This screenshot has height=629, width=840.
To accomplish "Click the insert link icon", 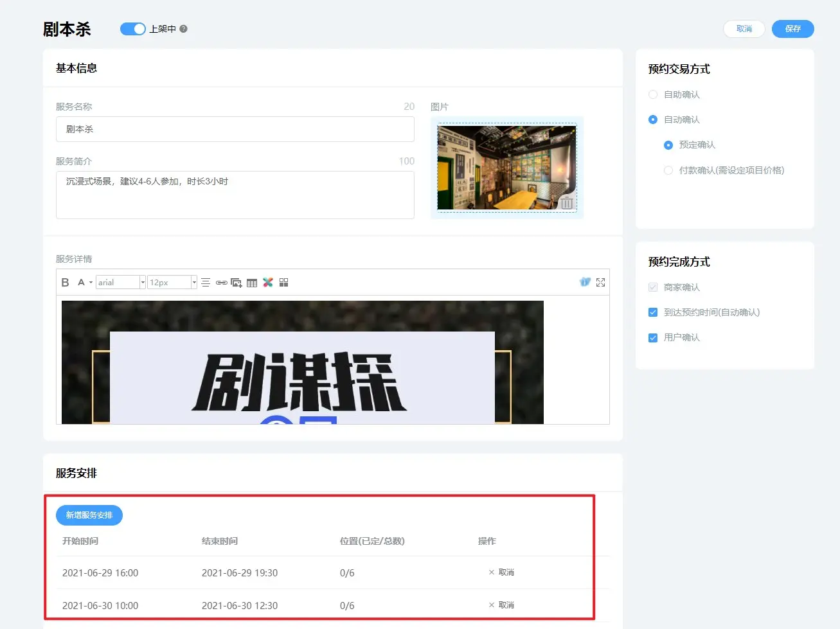I will [x=221, y=283].
